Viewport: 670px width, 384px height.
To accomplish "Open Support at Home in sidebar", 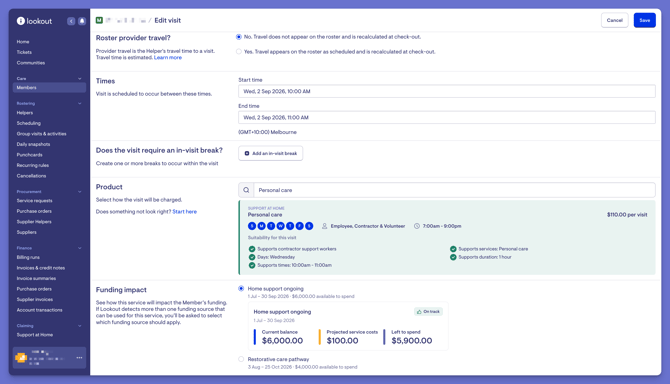I will click(35, 335).
